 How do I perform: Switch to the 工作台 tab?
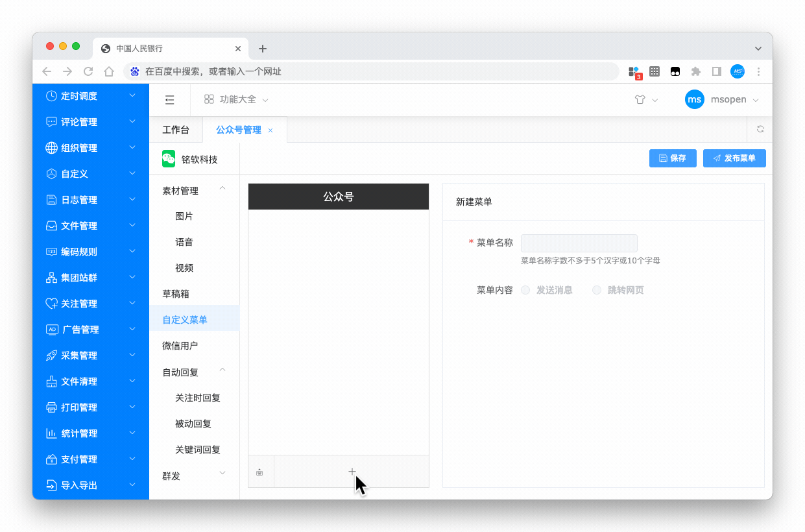click(176, 130)
